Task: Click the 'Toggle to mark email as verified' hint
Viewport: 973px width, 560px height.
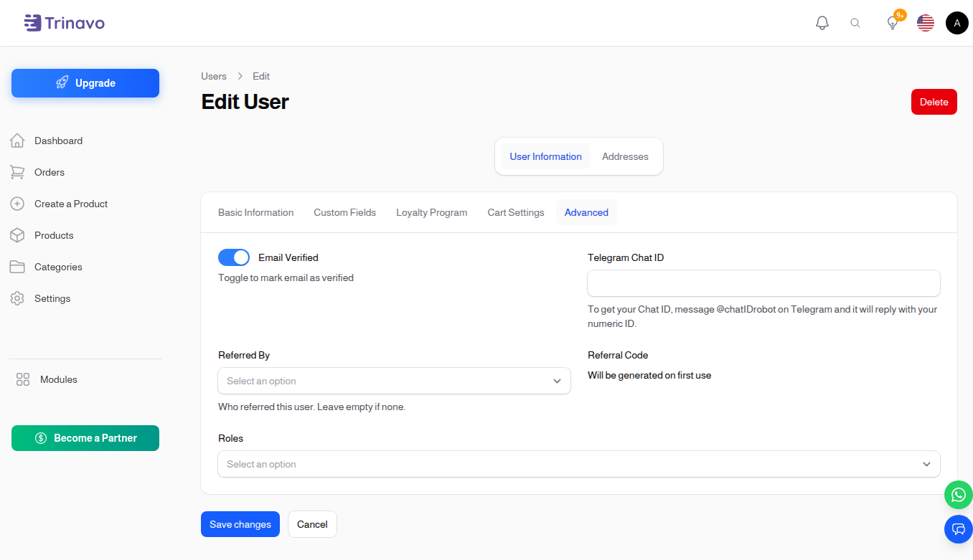Action: tap(286, 277)
